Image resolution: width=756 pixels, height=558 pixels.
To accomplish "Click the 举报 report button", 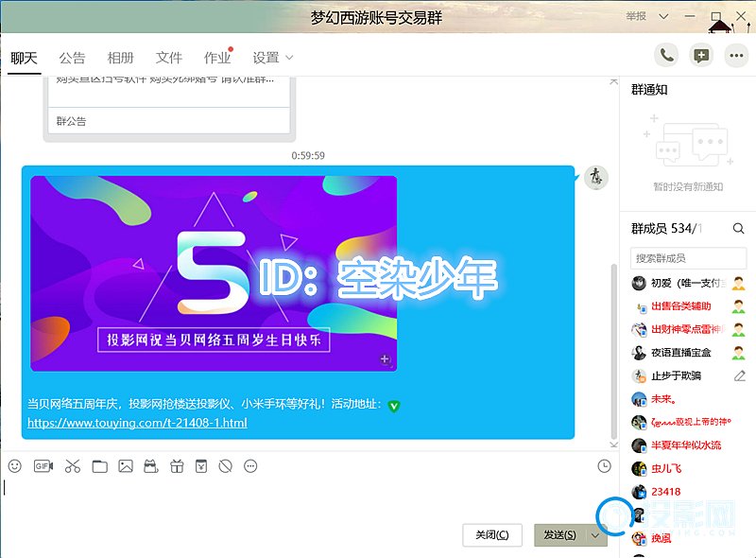I will [636, 16].
